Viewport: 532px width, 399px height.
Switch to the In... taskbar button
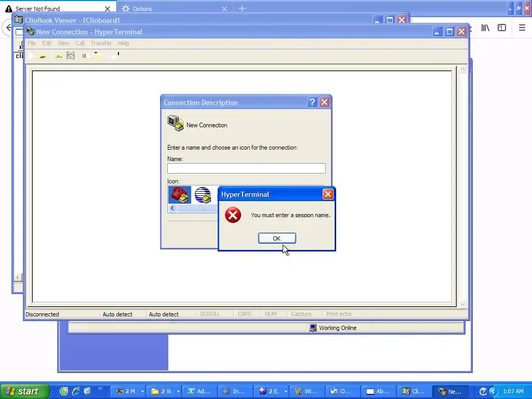coord(235,392)
